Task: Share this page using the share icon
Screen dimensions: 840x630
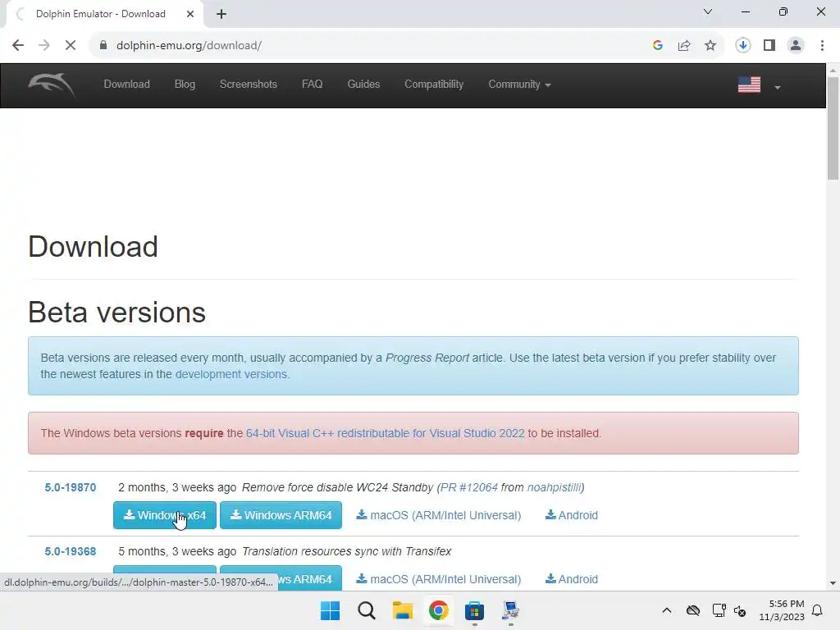Action: [x=684, y=46]
